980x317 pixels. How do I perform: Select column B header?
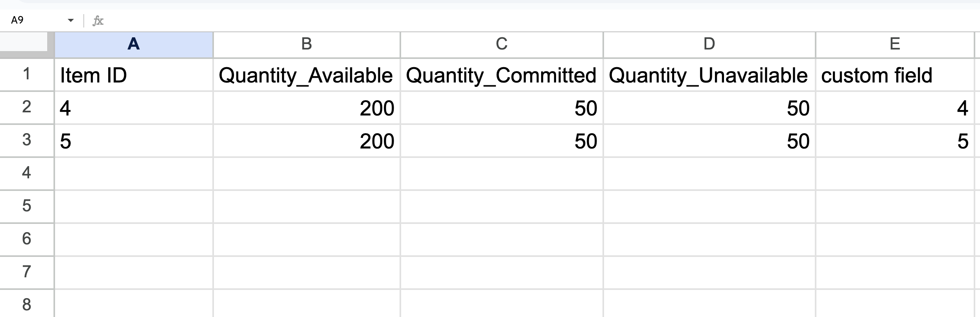pos(306,44)
